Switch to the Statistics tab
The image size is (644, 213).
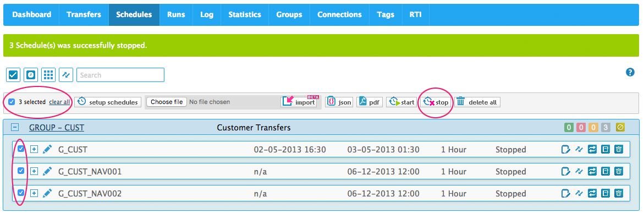point(244,14)
